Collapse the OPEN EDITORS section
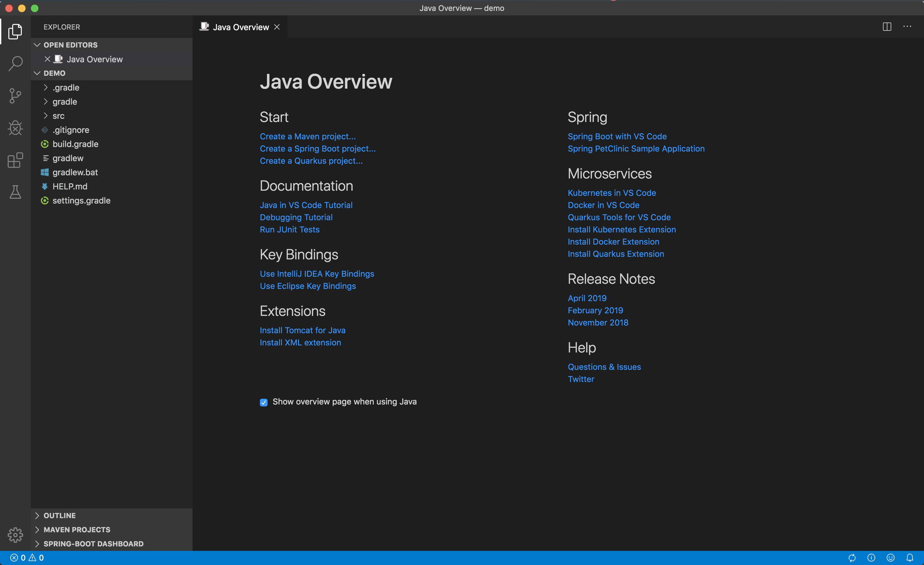Screen dimensions: 924x565 coord(71,45)
